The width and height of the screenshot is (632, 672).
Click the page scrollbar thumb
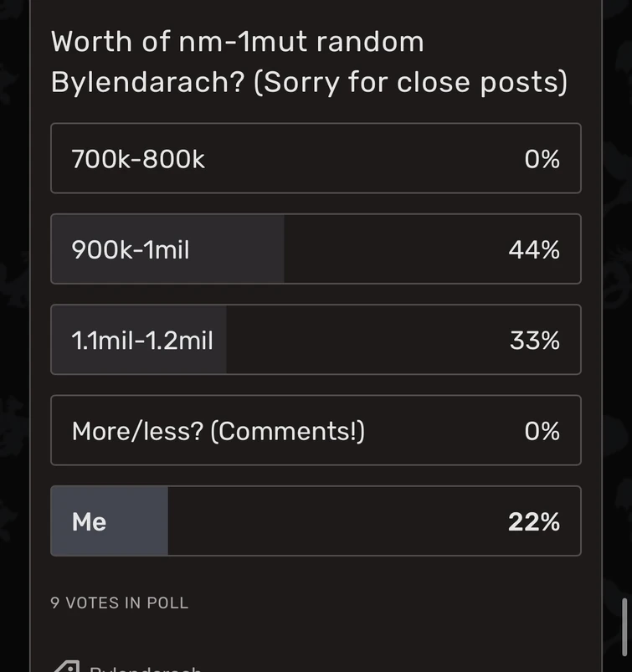tap(624, 628)
